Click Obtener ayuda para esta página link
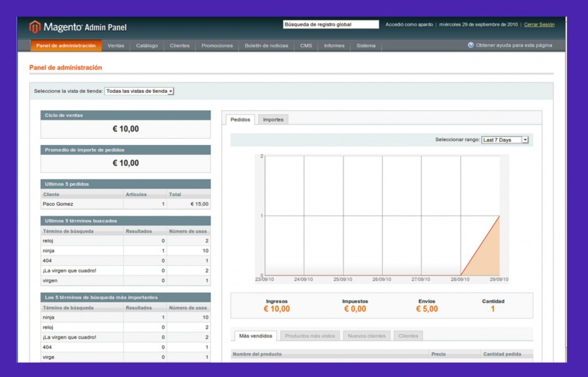The image size is (588, 377). pos(514,45)
